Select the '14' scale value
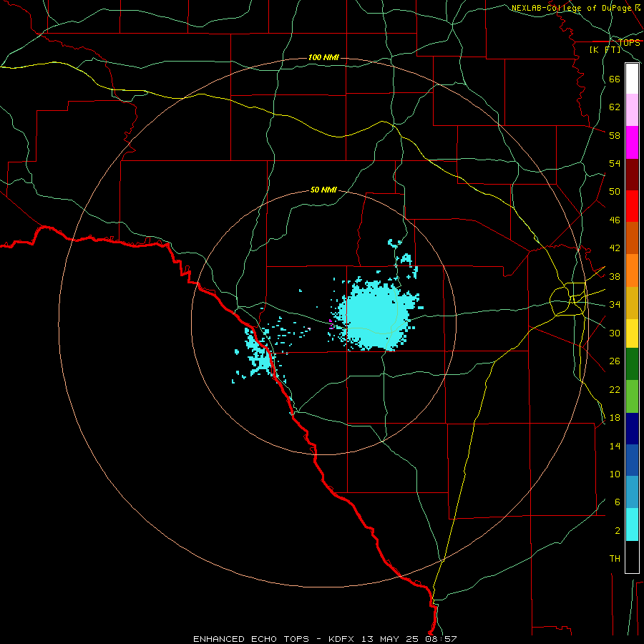Screen dimensions: 644x644 [615, 446]
